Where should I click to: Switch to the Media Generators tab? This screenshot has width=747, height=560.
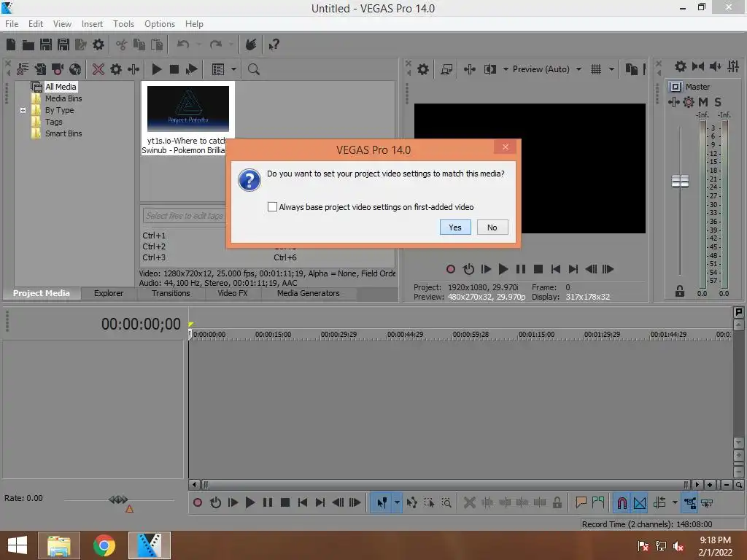click(x=309, y=293)
